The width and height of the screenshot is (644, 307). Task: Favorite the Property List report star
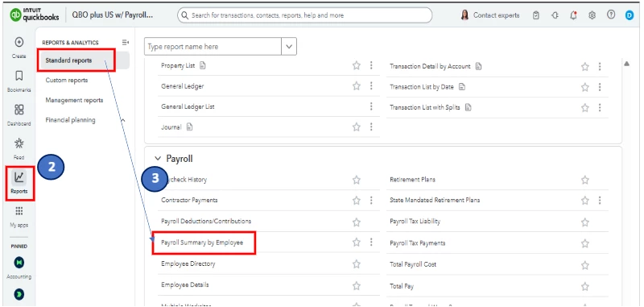click(x=357, y=66)
